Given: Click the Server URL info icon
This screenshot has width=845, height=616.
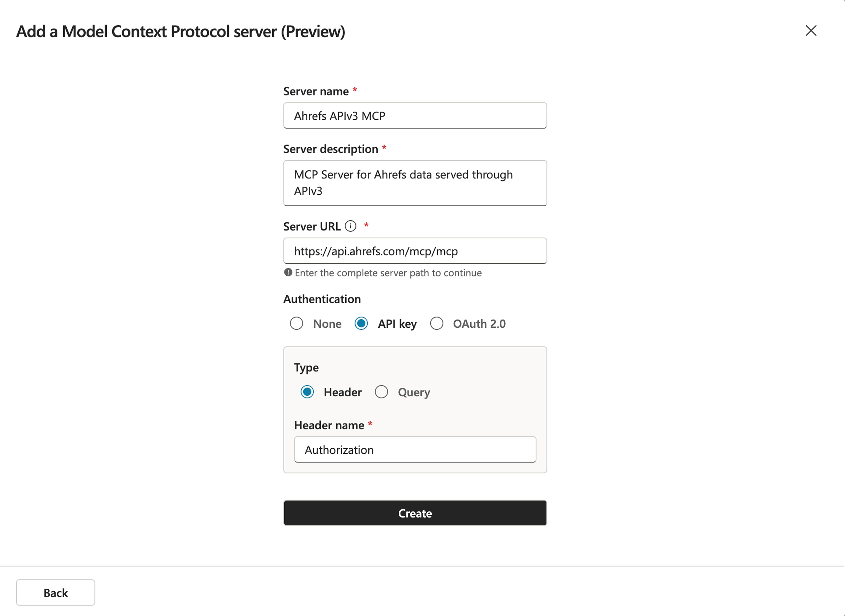Looking at the screenshot, I should (350, 226).
